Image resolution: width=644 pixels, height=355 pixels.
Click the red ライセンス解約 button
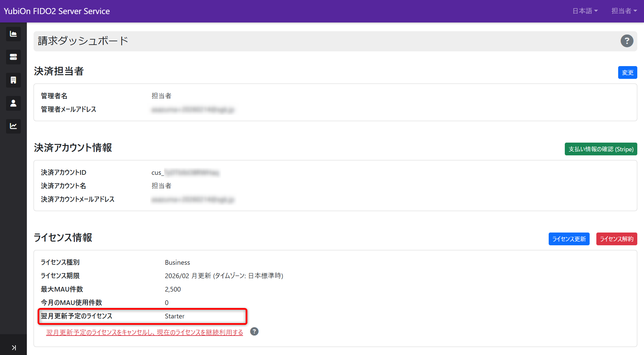click(x=616, y=239)
